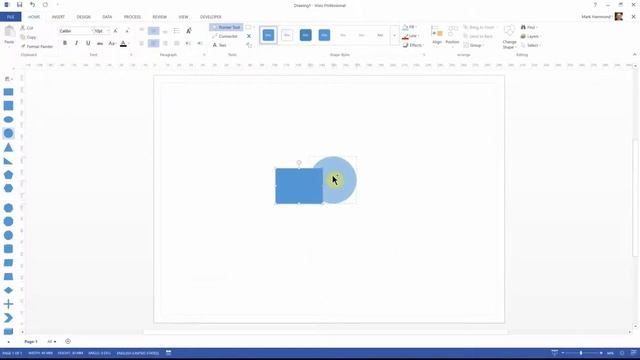640x360 pixels.
Task: Open the Change Shape dropdown
Action: click(x=509, y=37)
